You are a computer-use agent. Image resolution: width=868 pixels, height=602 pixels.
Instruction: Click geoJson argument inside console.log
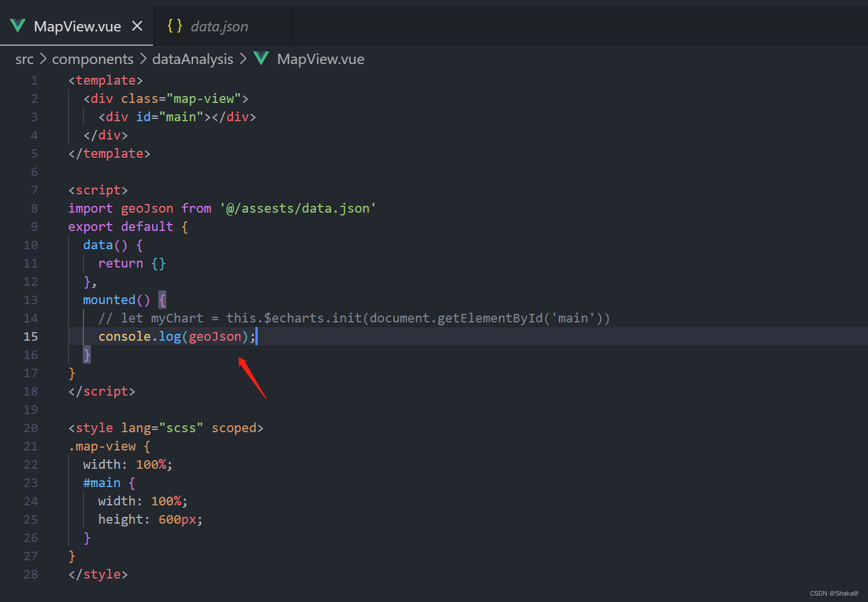pos(215,337)
